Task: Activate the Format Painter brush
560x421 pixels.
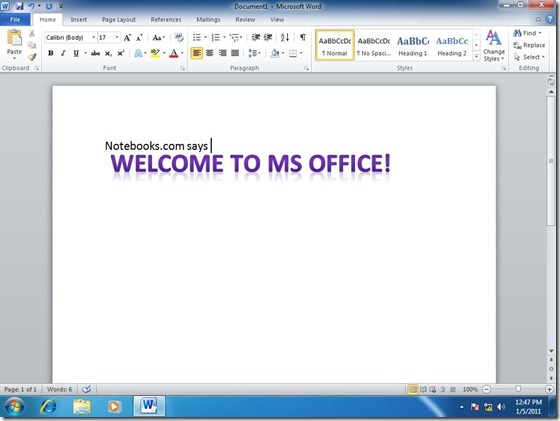Action: click(32, 56)
